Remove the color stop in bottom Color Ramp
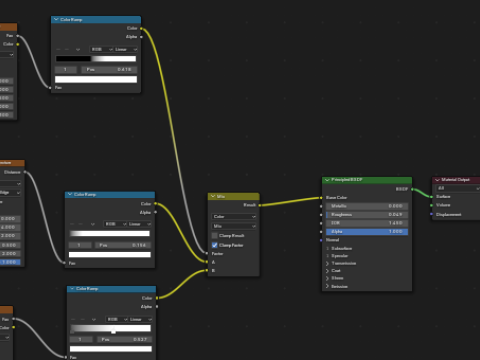Image resolution: width=480 pixels, height=360 pixels. (x=82, y=319)
